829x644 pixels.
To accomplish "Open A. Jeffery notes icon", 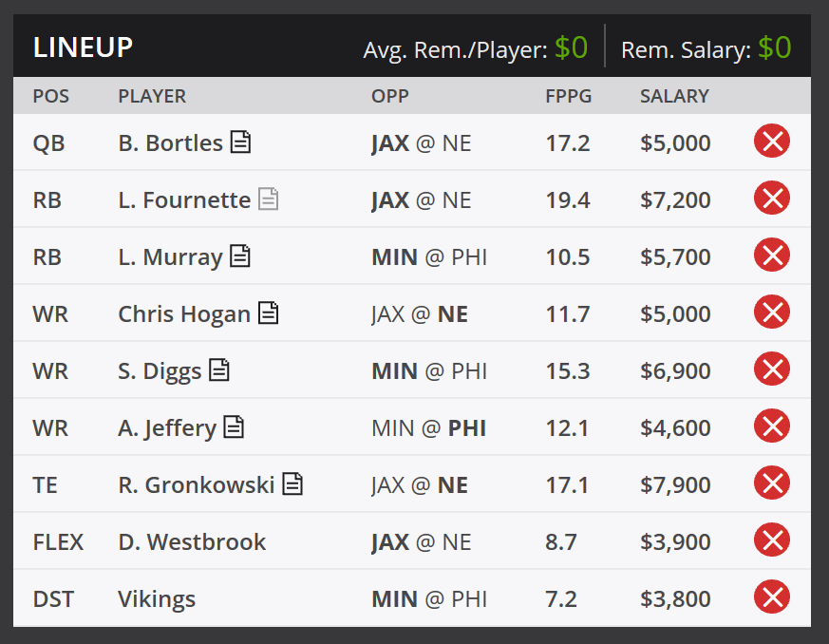I will [234, 426].
